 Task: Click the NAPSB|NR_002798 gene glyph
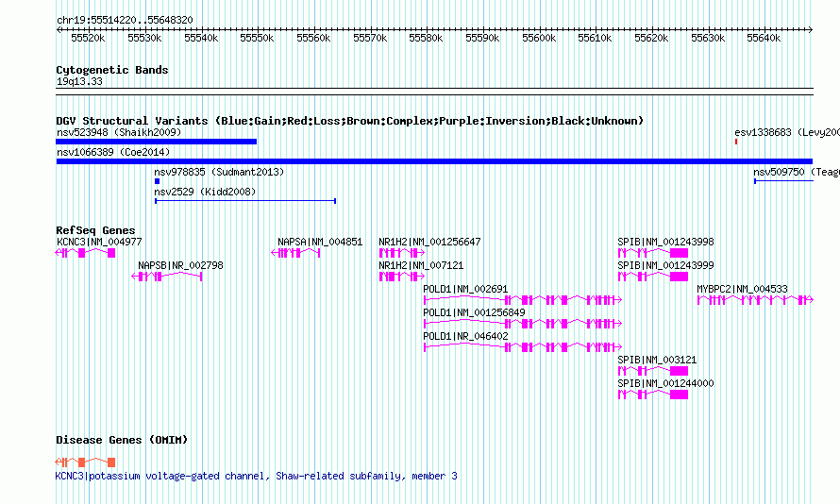click(x=167, y=277)
